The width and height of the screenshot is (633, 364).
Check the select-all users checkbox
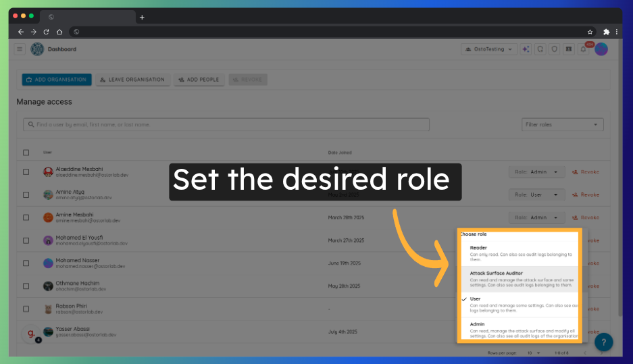point(26,153)
